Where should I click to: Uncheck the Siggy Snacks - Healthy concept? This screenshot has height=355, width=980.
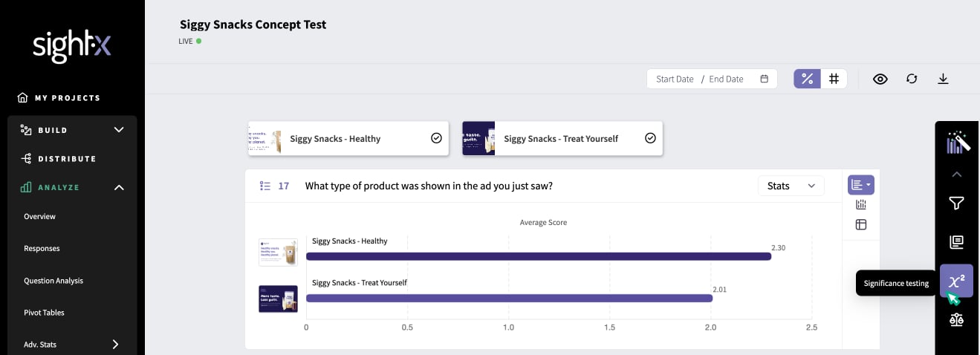tap(436, 138)
